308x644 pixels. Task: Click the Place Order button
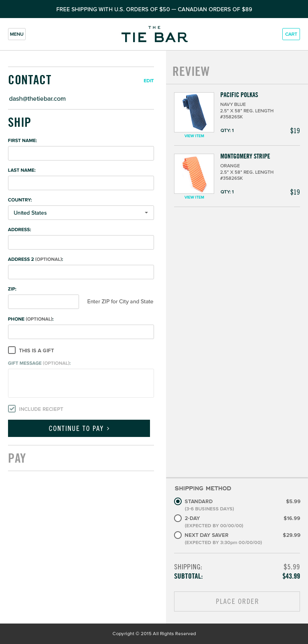pyautogui.click(x=237, y=601)
